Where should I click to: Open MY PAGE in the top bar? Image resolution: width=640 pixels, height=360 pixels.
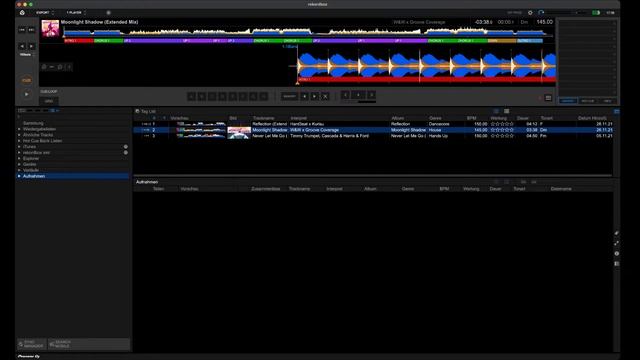point(514,13)
